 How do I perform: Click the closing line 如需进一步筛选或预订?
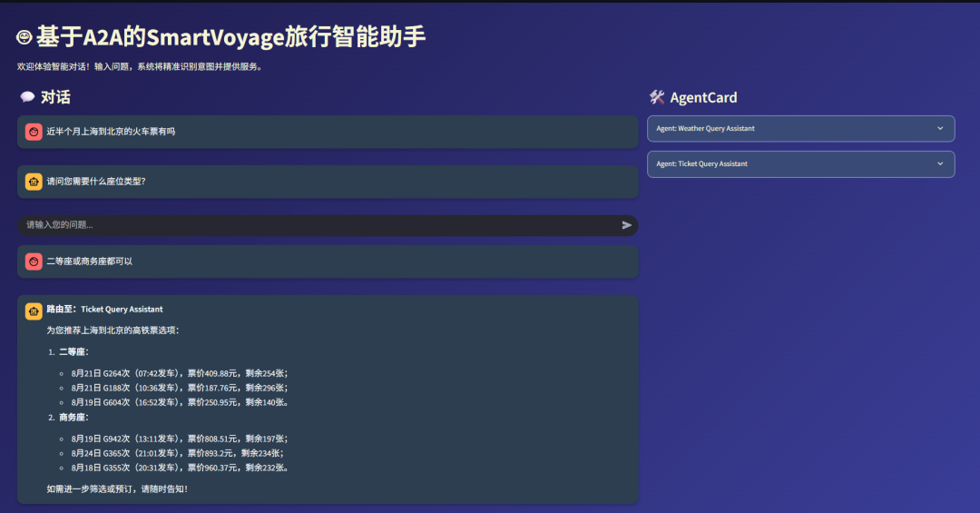117,488
